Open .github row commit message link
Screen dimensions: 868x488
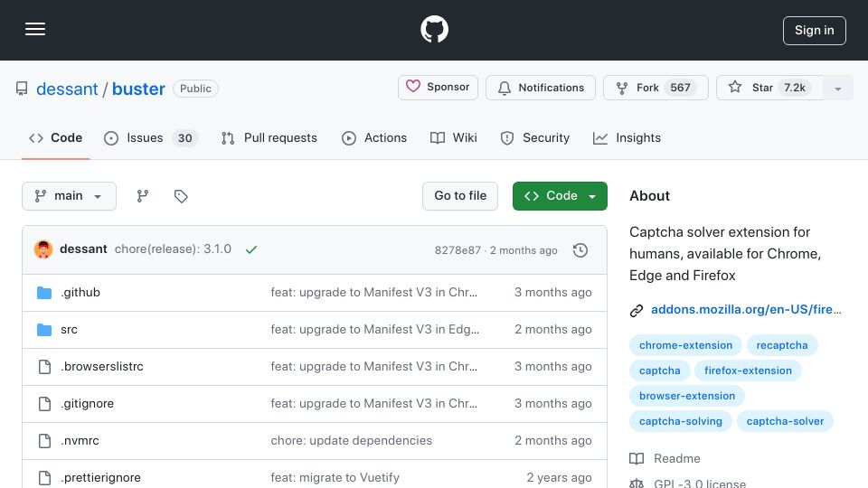click(x=373, y=292)
